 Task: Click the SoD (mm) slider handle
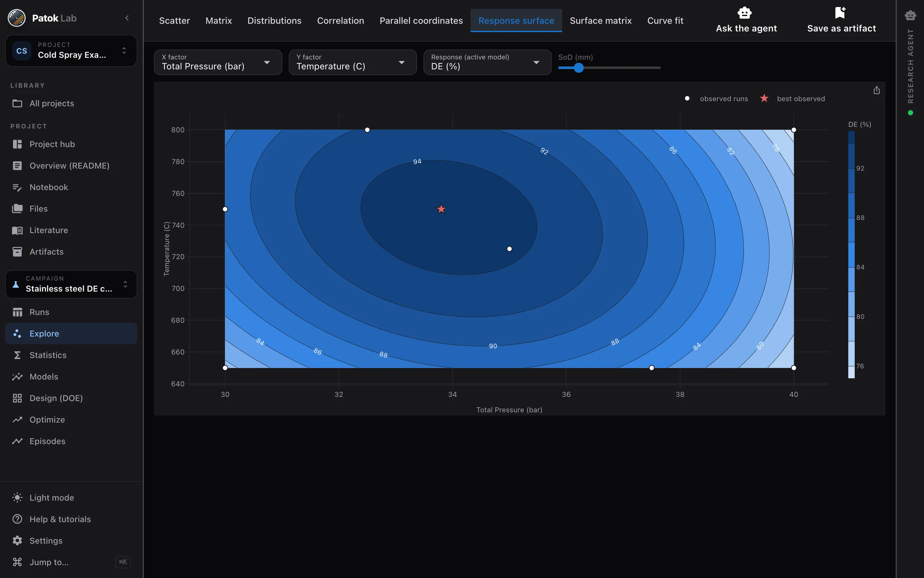[579, 68]
